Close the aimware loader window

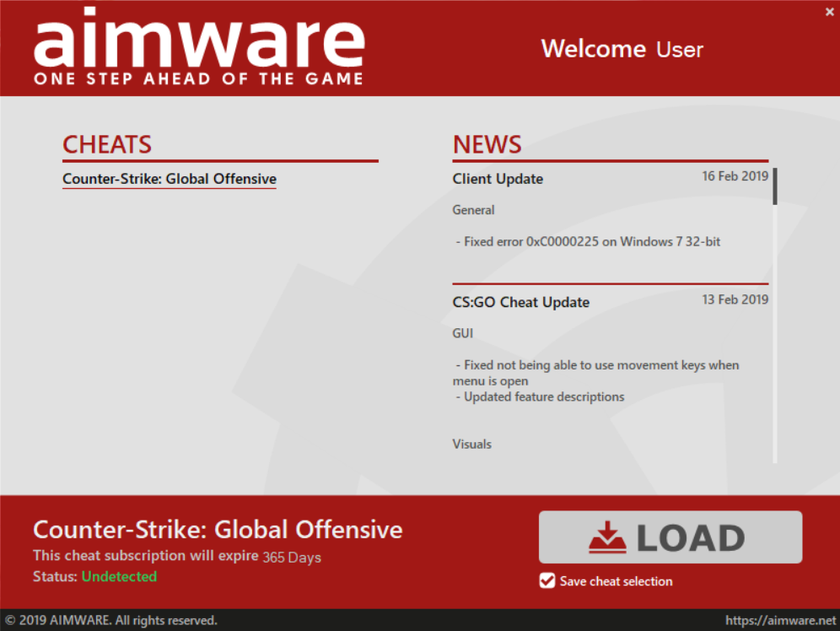click(x=829, y=12)
